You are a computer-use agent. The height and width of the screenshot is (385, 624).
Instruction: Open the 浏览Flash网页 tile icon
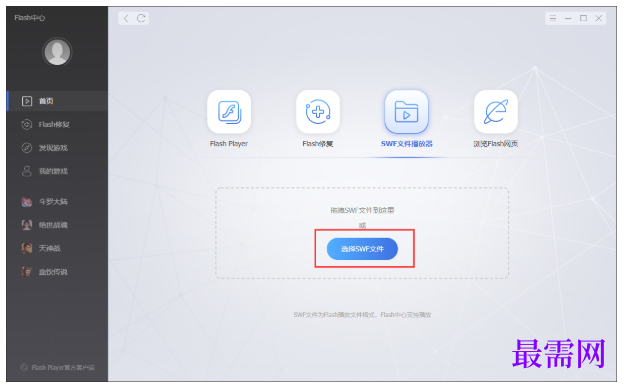pyautogui.click(x=495, y=111)
